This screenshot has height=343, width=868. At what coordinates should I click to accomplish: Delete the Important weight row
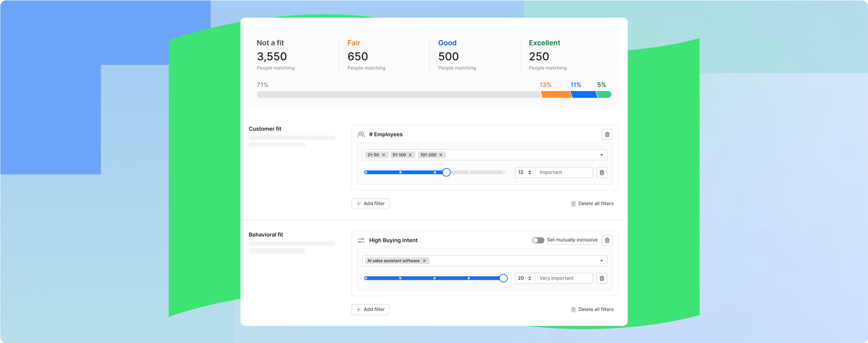pyautogui.click(x=602, y=172)
